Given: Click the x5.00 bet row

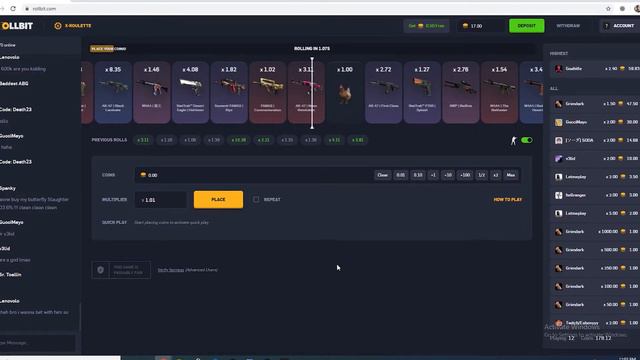Looking at the screenshot, I should (596, 213).
